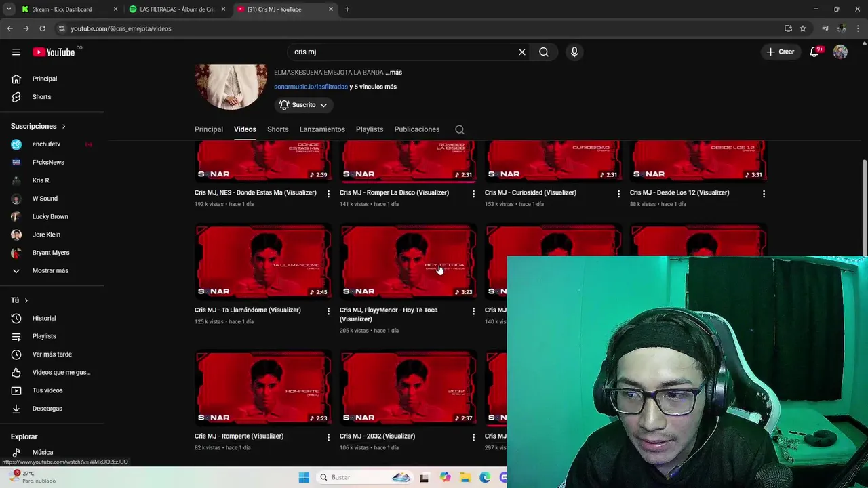Click the magnifier search button
Image resolution: width=868 pixels, height=488 pixels.
point(544,52)
